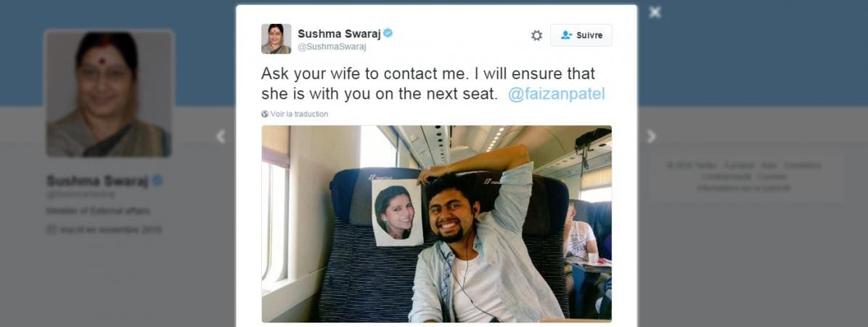
Task: Click Voir la traduction link
Action: (299, 114)
